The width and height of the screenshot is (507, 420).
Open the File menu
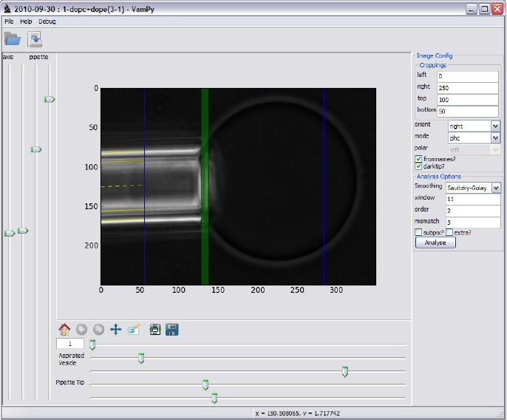coord(9,21)
